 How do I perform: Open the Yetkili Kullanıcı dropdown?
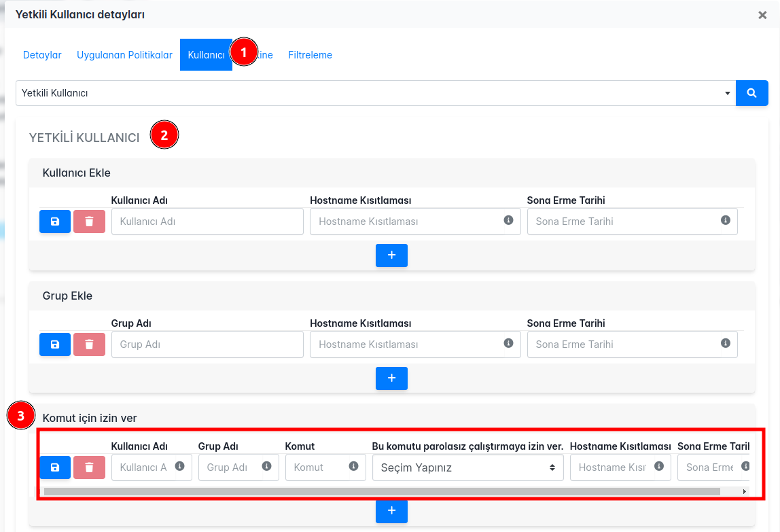point(376,93)
